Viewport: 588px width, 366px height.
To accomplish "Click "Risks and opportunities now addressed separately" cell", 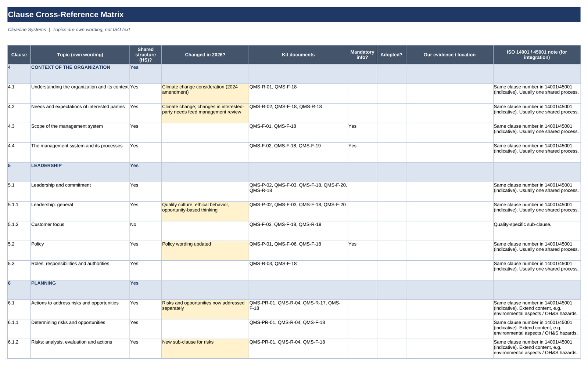I will pos(205,309).
